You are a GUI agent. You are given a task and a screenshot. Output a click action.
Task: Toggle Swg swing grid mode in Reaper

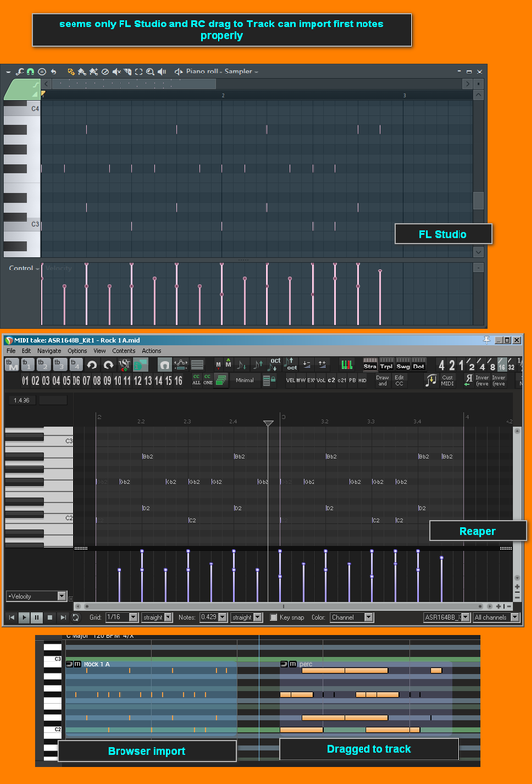403,364
